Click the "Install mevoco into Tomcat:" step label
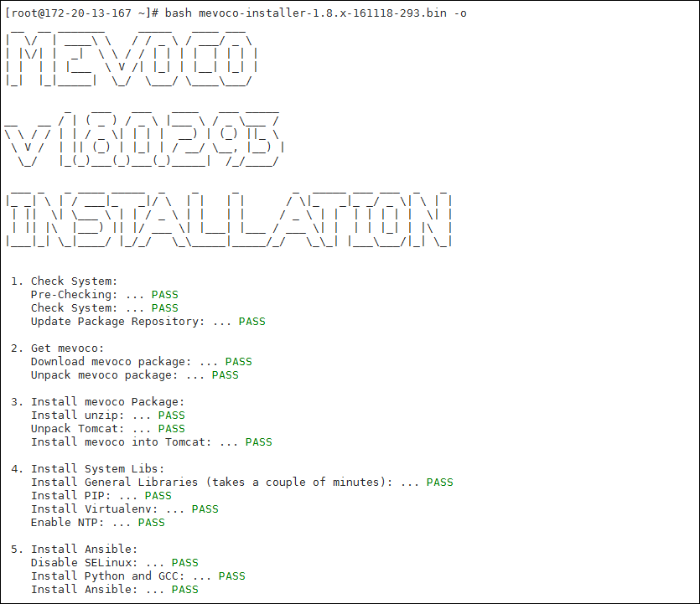Image resolution: width=700 pixels, height=604 pixels. click(122, 441)
